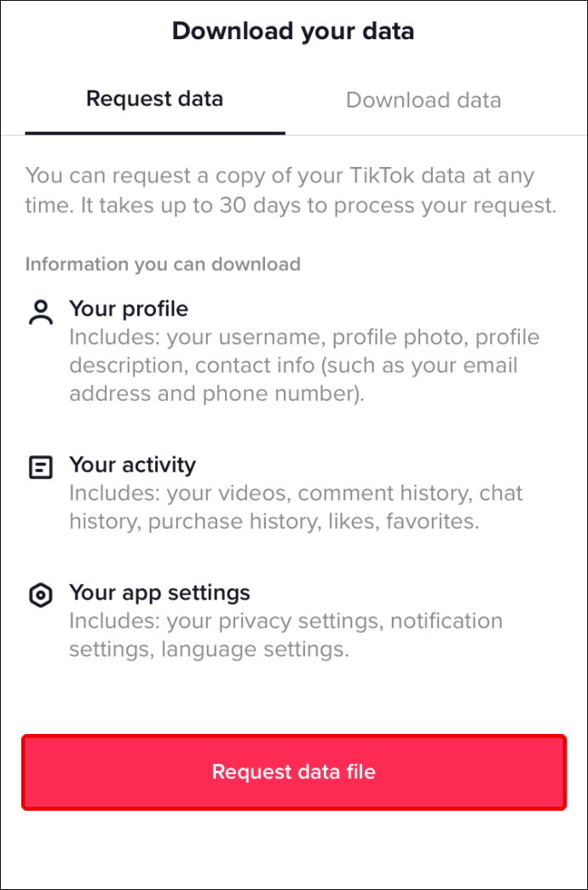The image size is (588, 890).
Task: Select the Your app settings heading
Action: pyautogui.click(x=159, y=592)
